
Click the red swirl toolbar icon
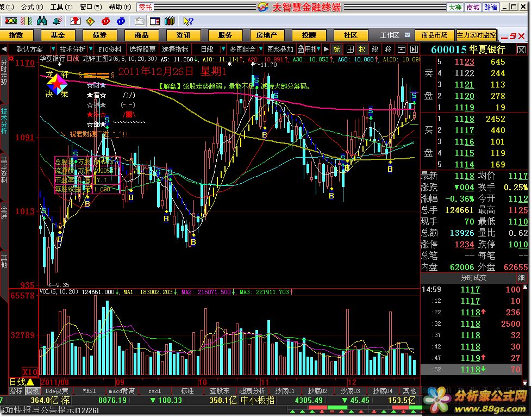tap(105, 21)
